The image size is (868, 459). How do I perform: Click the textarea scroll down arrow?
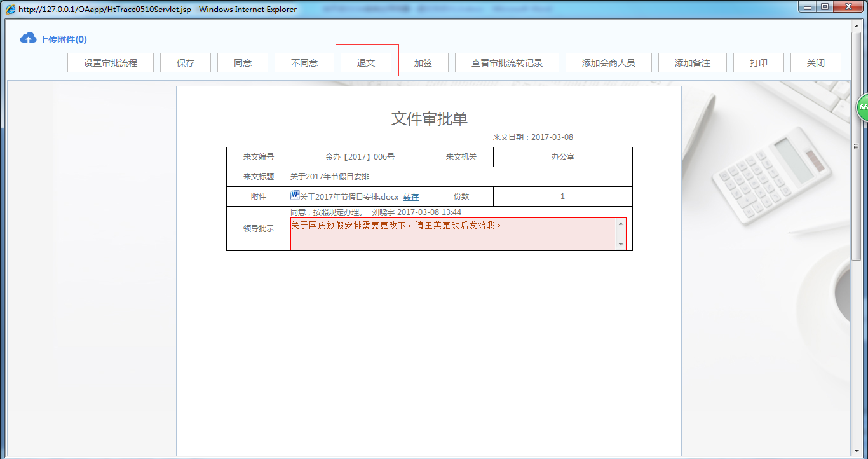click(621, 245)
